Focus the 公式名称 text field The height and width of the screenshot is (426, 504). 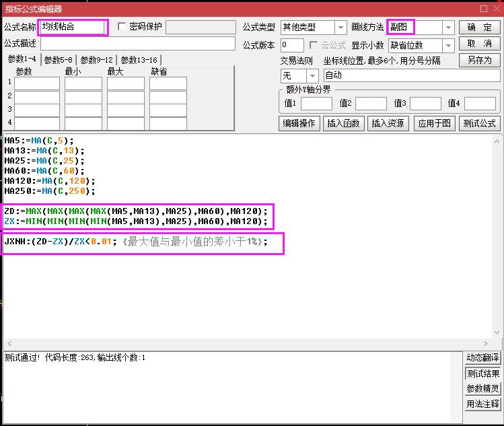click(x=73, y=27)
